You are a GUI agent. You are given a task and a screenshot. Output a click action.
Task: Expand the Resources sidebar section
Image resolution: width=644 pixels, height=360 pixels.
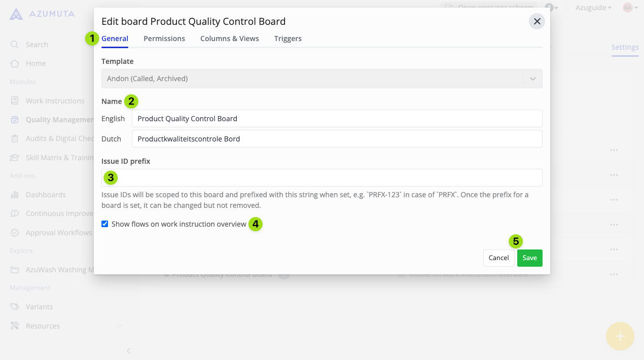pos(119,326)
